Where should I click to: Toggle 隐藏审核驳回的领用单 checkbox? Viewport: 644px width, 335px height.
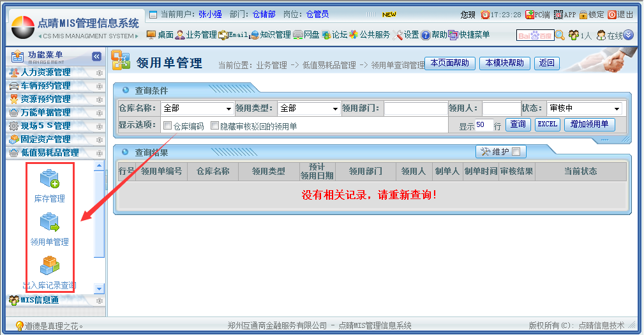click(x=214, y=126)
